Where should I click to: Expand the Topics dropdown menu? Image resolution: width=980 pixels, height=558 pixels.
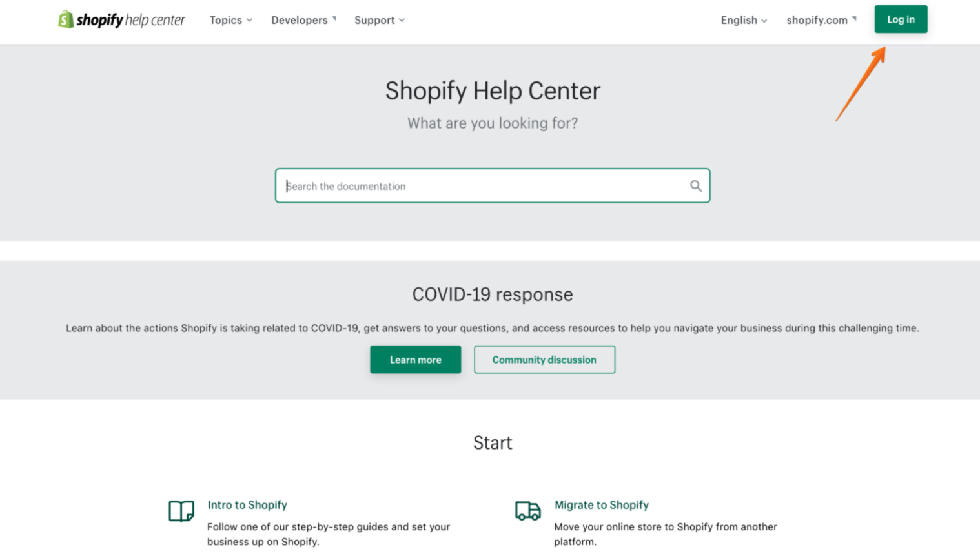coord(231,20)
